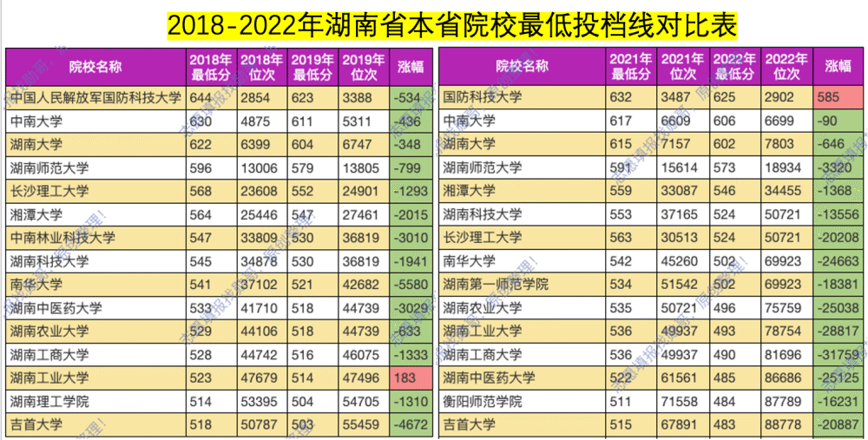Select the rank cell 2902
The image size is (868, 440).
[786, 97]
